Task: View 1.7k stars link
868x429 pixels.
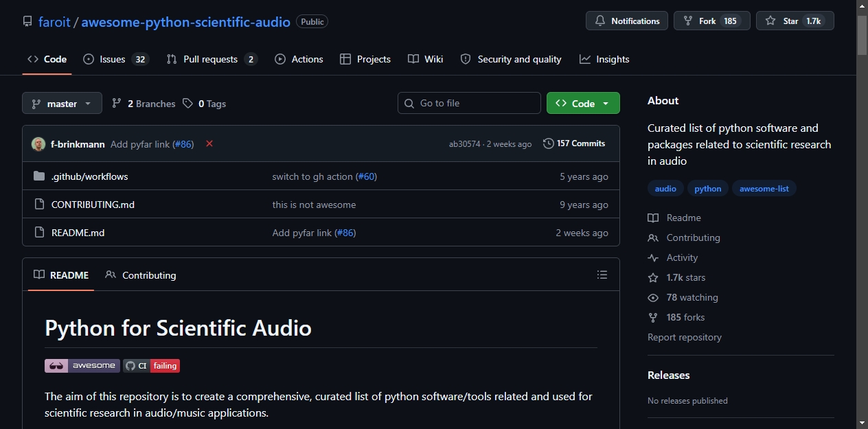Action: pos(676,277)
